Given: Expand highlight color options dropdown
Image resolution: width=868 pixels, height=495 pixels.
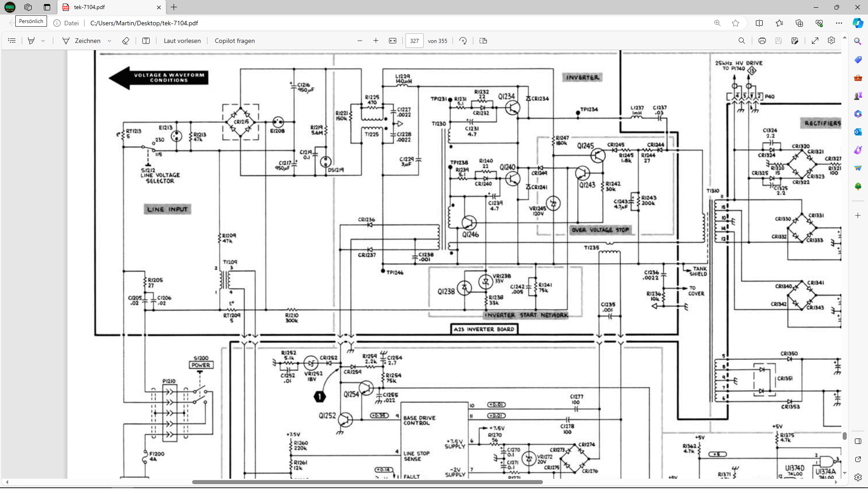Looking at the screenshot, I should click(x=43, y=41).
